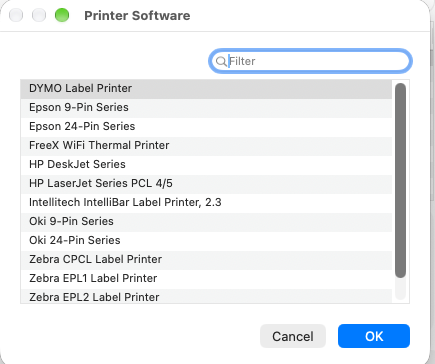Select Oki 24-Pin Series

pos(206,241)
